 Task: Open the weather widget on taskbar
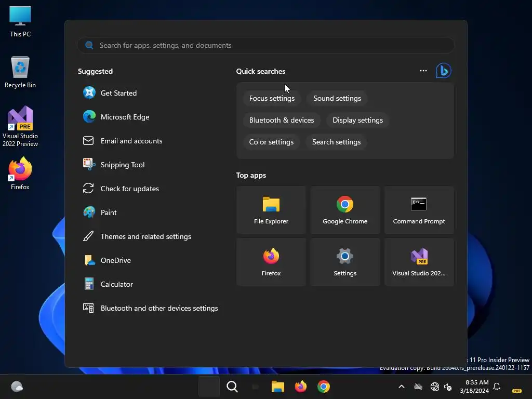(x=17, y=387)
